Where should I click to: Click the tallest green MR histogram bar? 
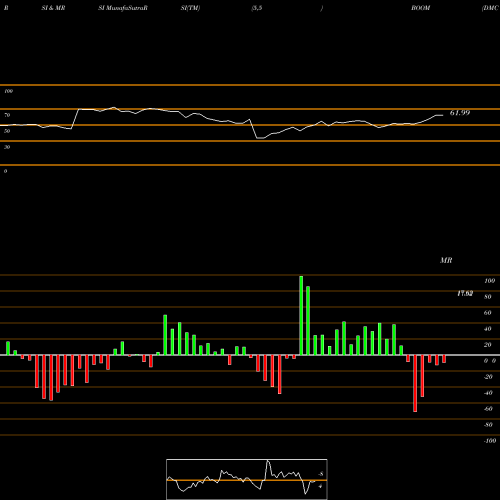[x=301, y=315]
